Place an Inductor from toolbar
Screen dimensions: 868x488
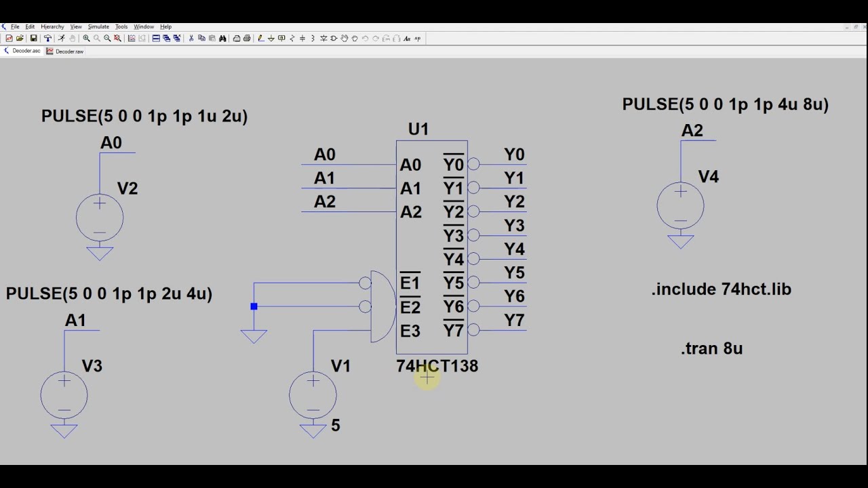pyautogui.click(x=313, y=39)
